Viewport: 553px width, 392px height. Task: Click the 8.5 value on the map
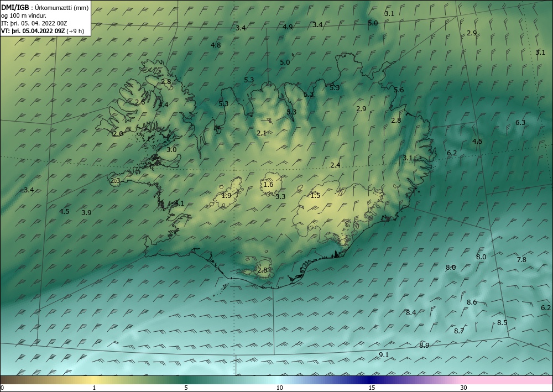pyautogui.click(x=502, y=322)
